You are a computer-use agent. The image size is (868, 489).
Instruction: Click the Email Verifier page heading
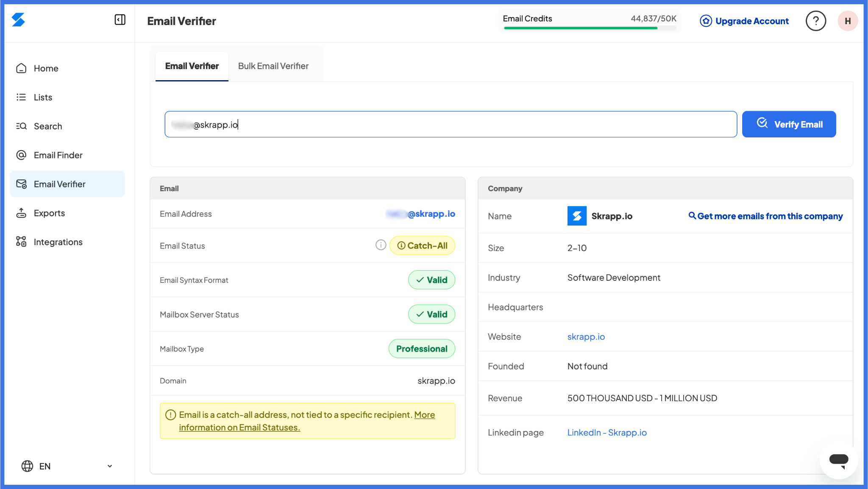point(181,21)
